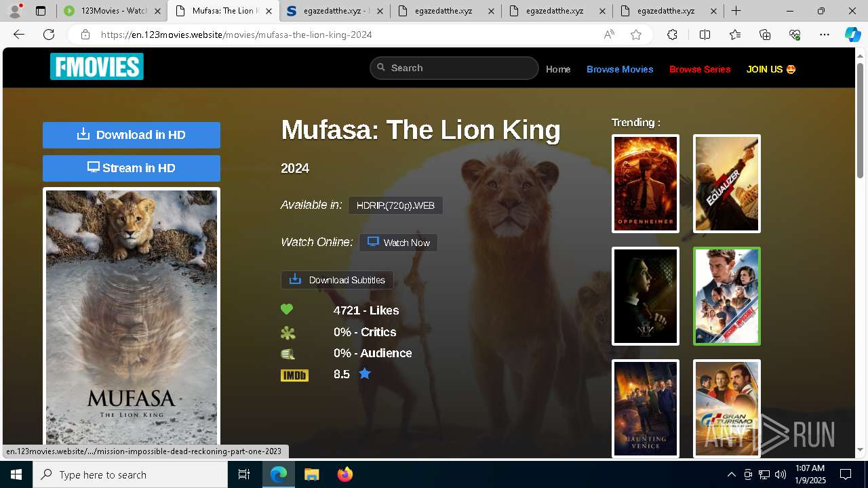Image resolution: width=868 pixels, height=488 pixels.
Task: Open Windows Start menu
Action: point(16,474)
